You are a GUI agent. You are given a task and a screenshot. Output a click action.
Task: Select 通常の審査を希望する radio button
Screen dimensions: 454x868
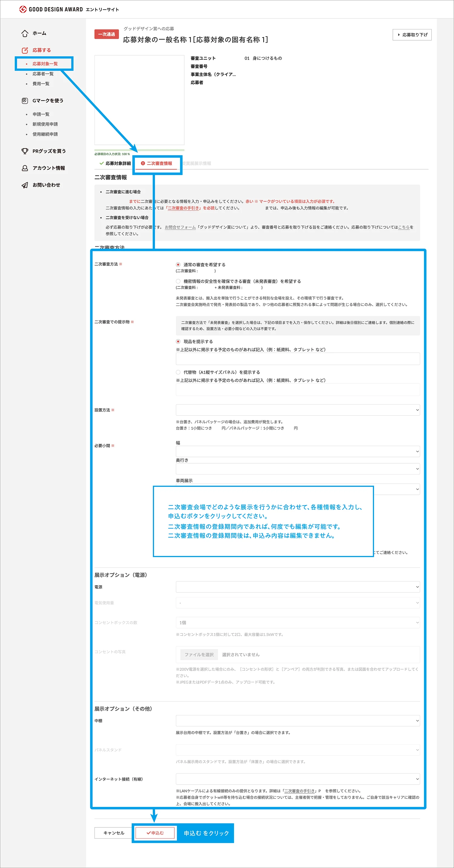[178, 265]
